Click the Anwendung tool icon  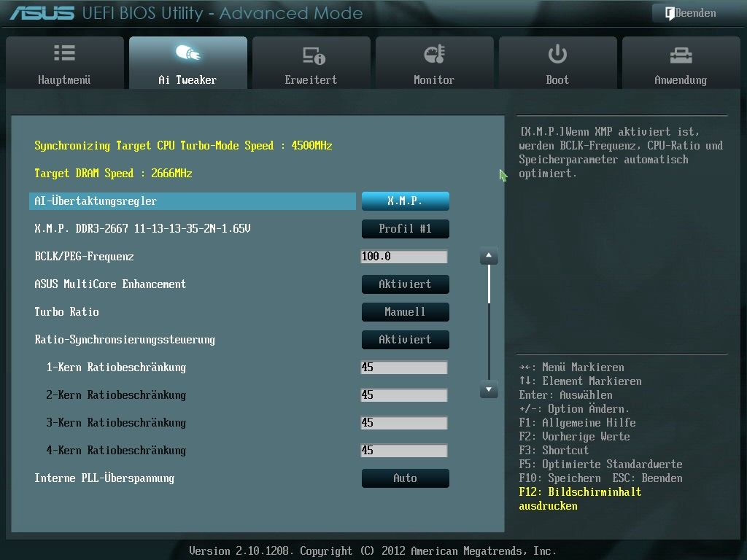tap(681, 55)
